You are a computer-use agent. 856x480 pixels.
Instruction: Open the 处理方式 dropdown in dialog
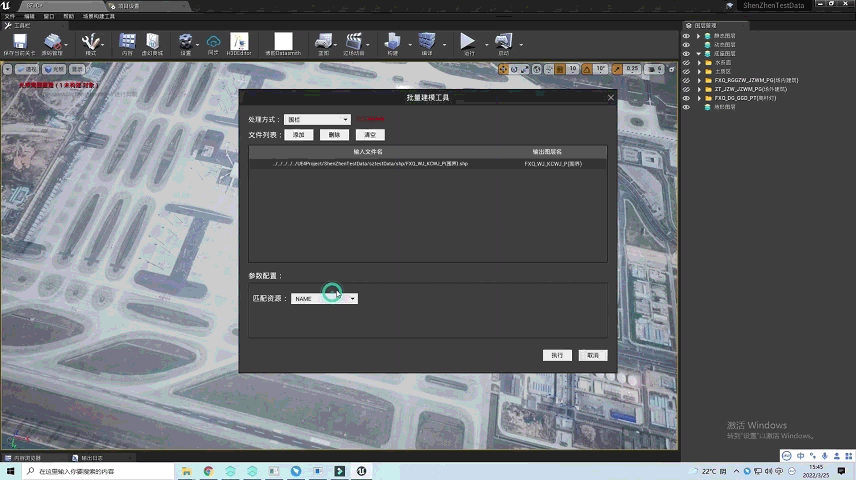click(317, 120)
